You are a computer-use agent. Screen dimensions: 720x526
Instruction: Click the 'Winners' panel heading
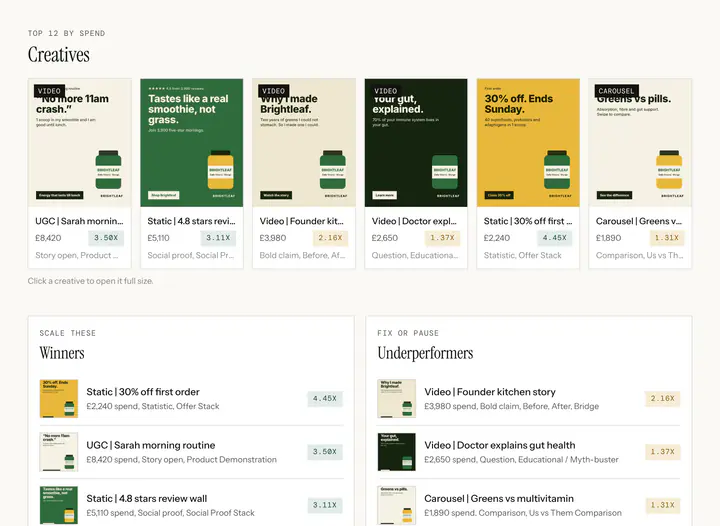[62, 353]
